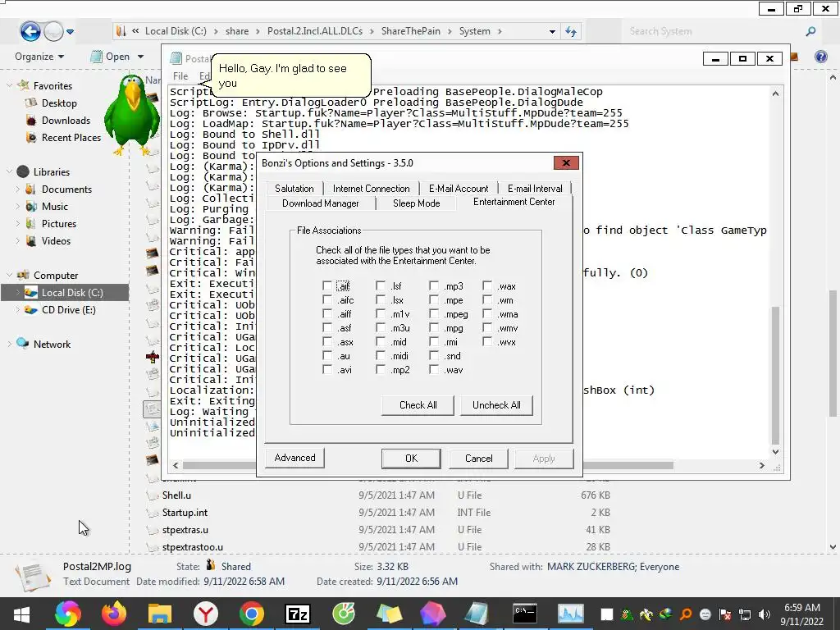Launch Yandex Browser from taskbar
840x630 pixels.
pos(206,614)
